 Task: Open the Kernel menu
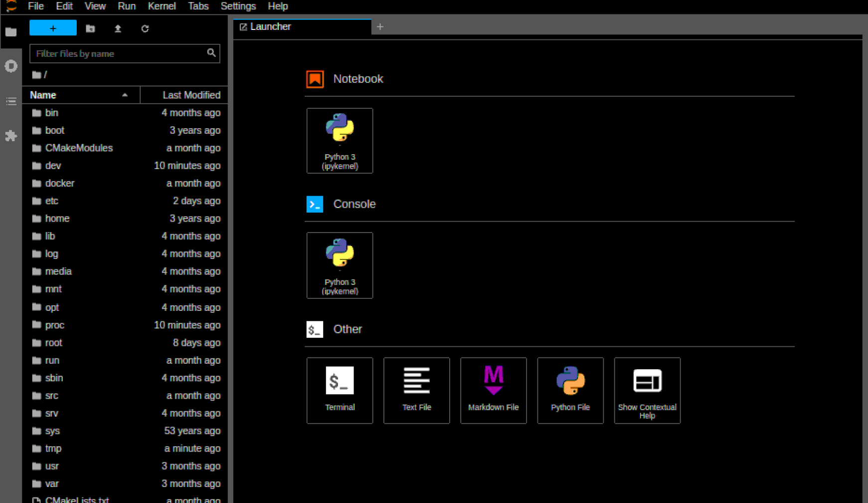pyautogui.click(x=162, y=6)
